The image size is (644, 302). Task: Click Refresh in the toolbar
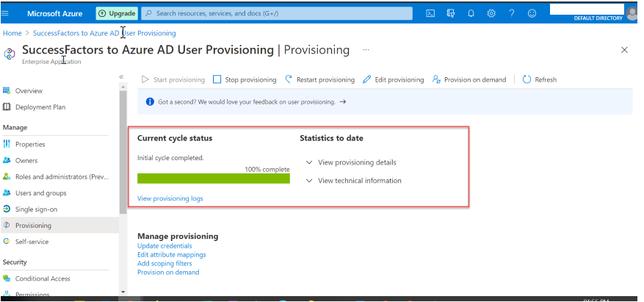(539, 79)
